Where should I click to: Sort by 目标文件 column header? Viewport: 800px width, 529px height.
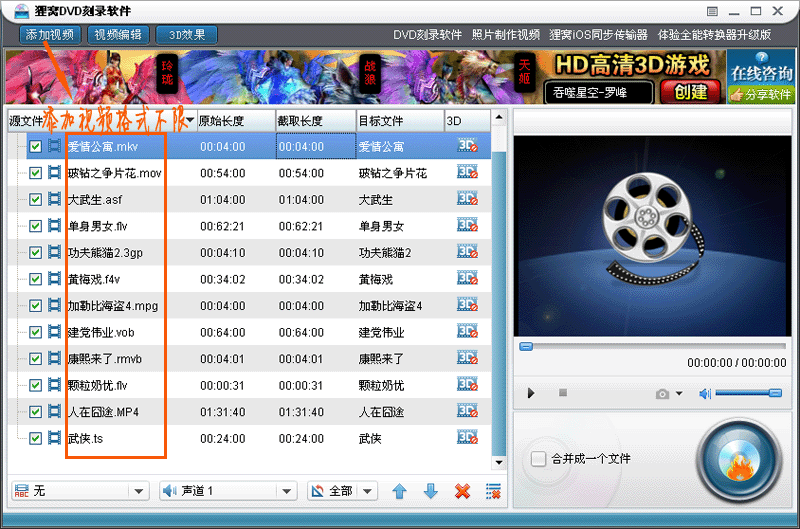pos(401,121)
